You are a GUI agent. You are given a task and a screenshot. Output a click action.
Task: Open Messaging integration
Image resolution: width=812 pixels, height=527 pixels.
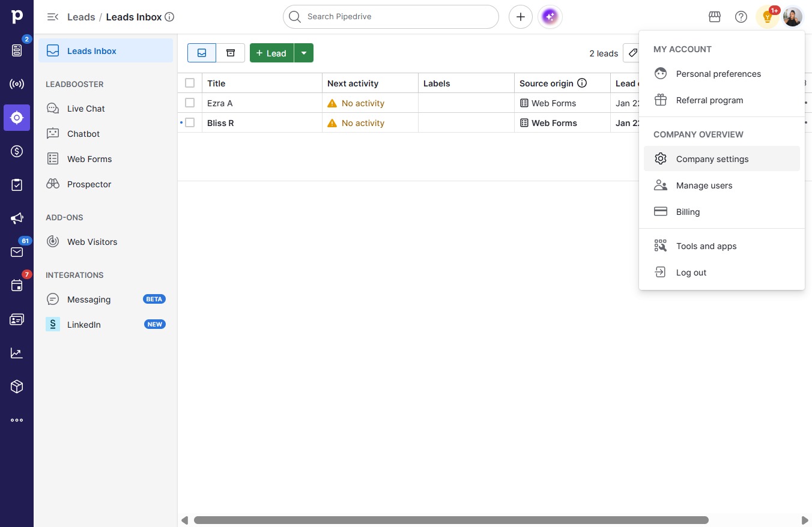pos(106,300)
